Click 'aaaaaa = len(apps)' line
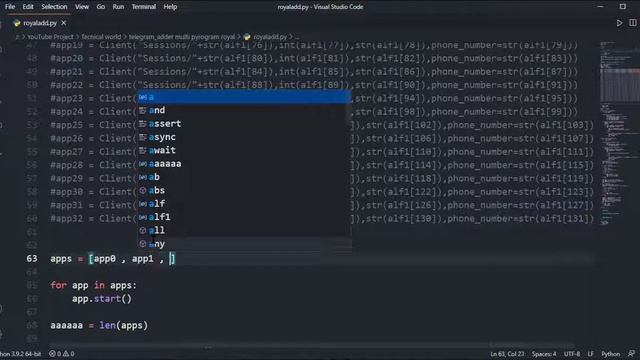 [x=99, y=325]
